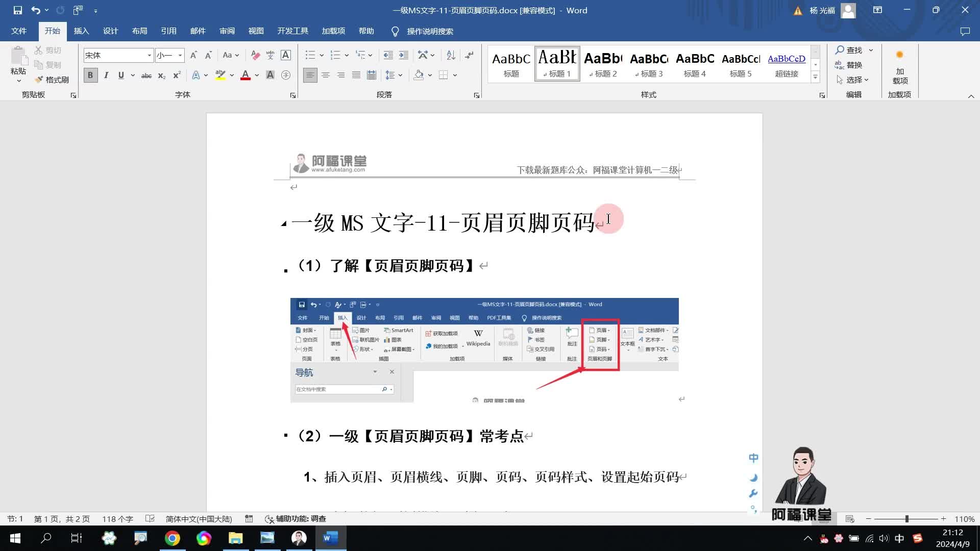980x551 pixels.
Task: Click the 第 1 页, 共 2 页 page indicator
Action: pos(62,519)
